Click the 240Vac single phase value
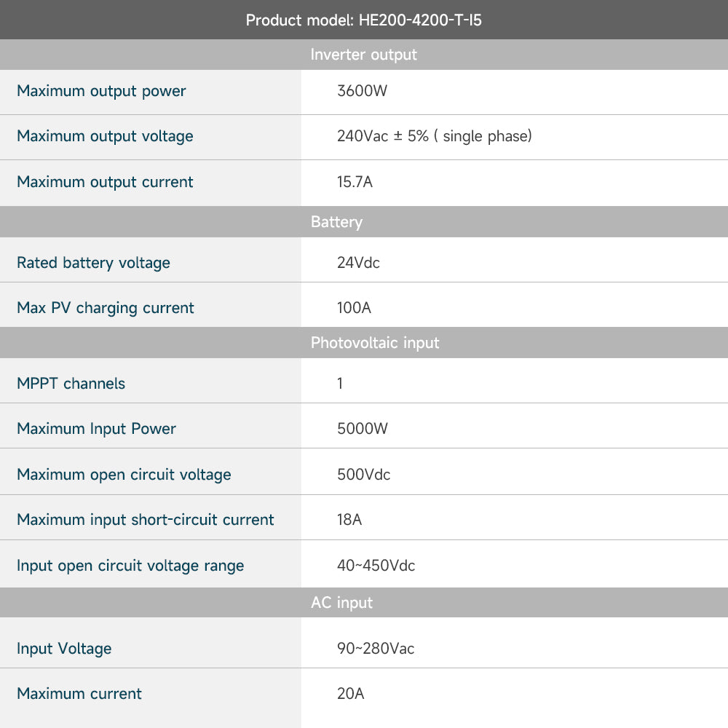Viewport: 728px width, 728px height. tap(434, 136)
